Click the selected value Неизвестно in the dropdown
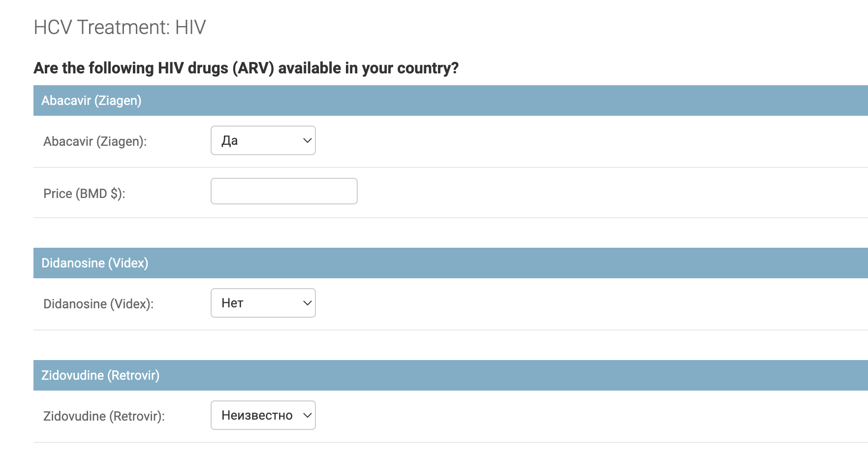 (x=257, y=415)
